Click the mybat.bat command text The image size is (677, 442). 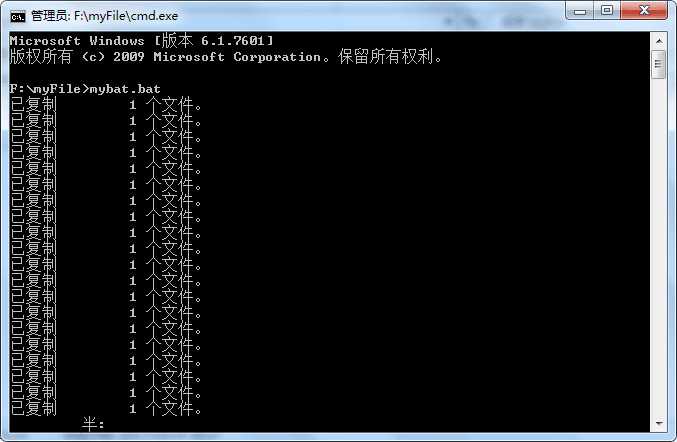tap(125, 89)
